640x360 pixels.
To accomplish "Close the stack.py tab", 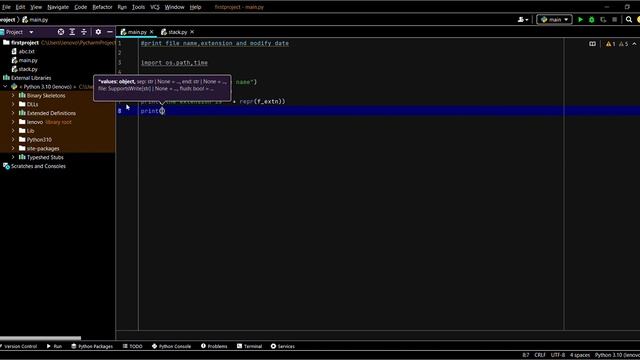I will point(192,32).
